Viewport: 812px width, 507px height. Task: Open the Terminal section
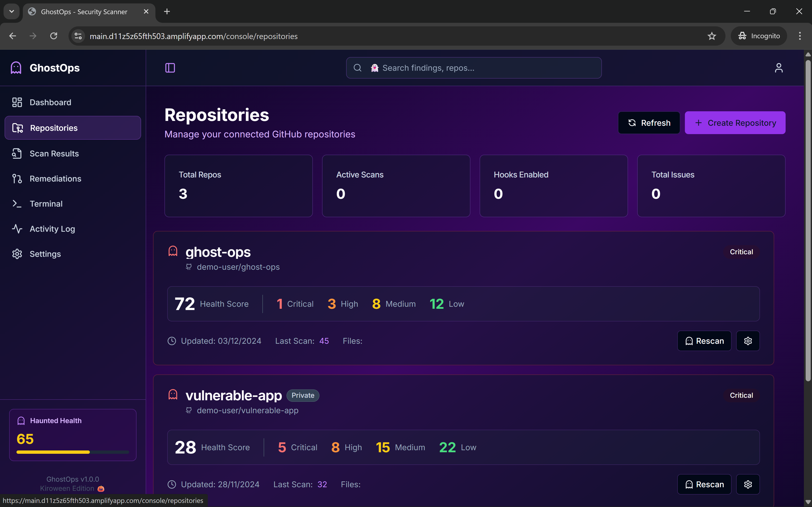tap(46, 204)
